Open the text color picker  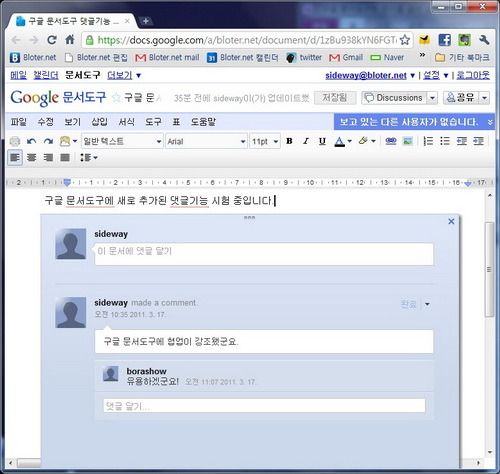[343, 141]
